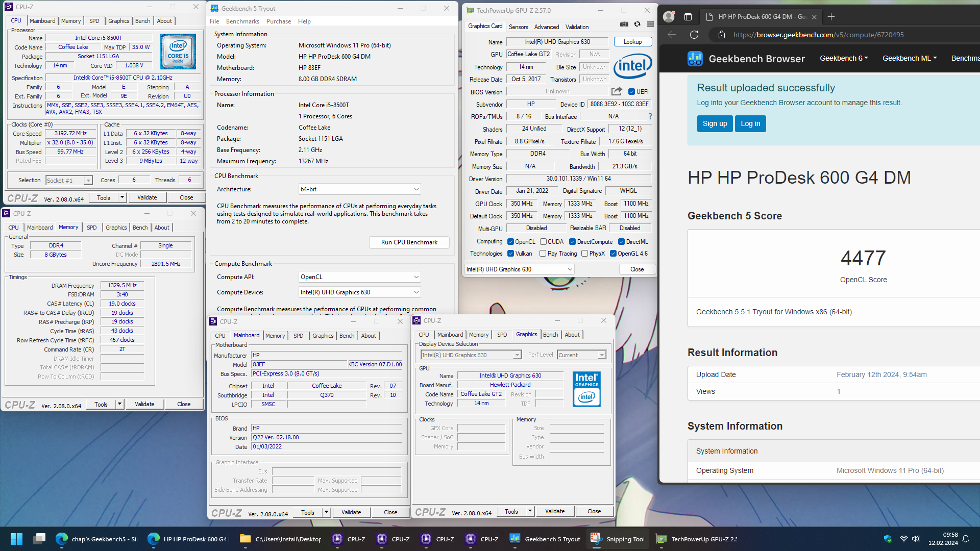Click Validate in CPU-Z Mainboard window
The width and height of the screenshot is (980, 551).
(351, 512)
